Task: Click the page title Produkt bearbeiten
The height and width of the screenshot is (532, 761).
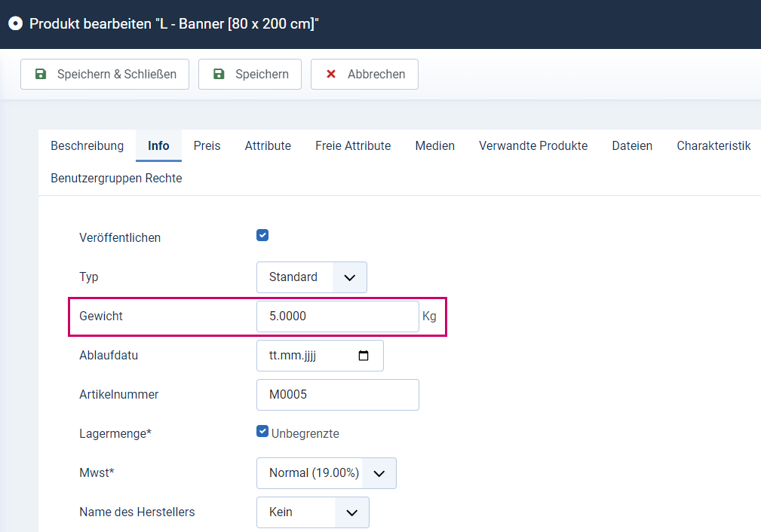Action: [x=174, y=24]
